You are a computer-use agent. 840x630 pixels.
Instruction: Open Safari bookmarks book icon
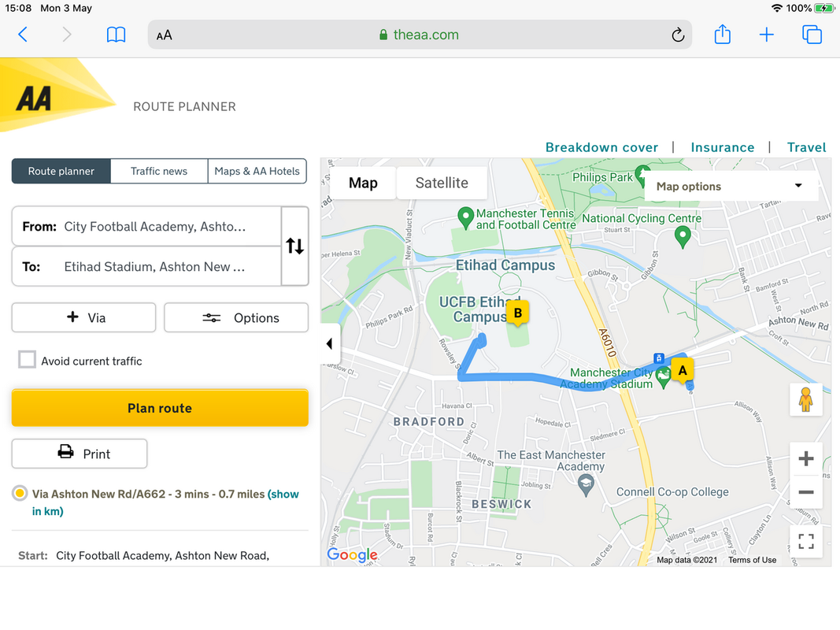point(116,35)
